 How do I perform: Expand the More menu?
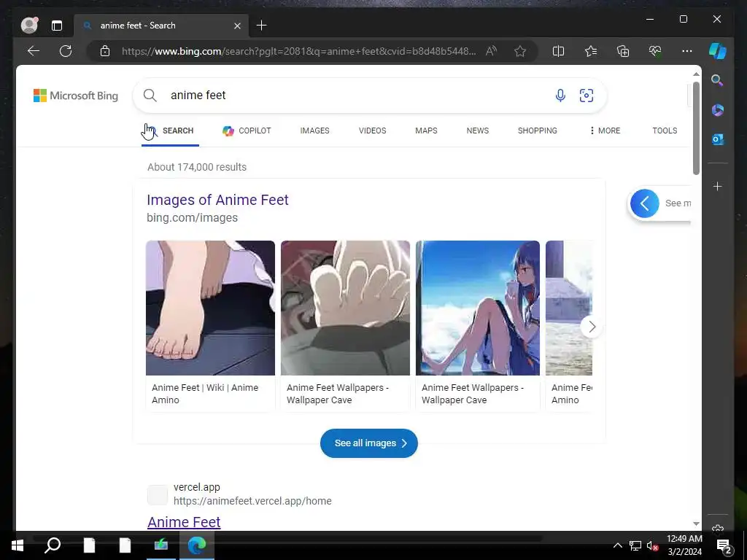[x=605, y=131]
